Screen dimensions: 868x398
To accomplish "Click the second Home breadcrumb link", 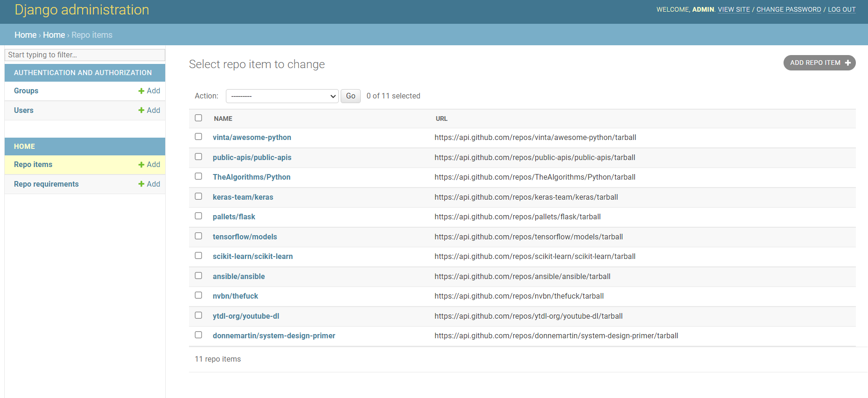I will tap(54, 35).
